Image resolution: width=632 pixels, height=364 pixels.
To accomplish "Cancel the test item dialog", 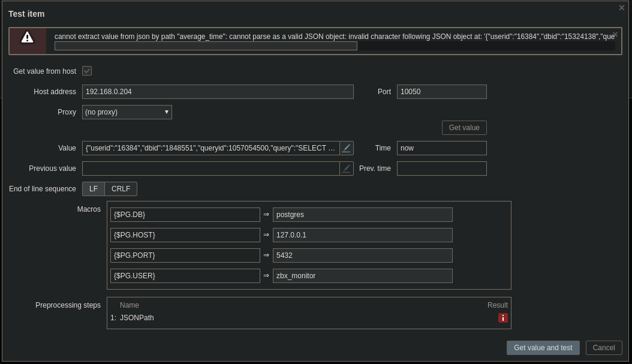I will pos(604,348).
